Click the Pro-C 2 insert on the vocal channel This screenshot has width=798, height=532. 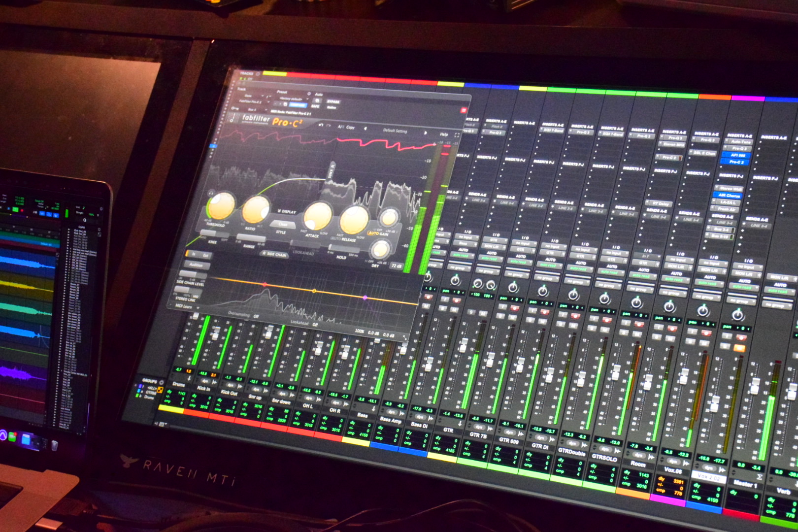pos(735,162)
